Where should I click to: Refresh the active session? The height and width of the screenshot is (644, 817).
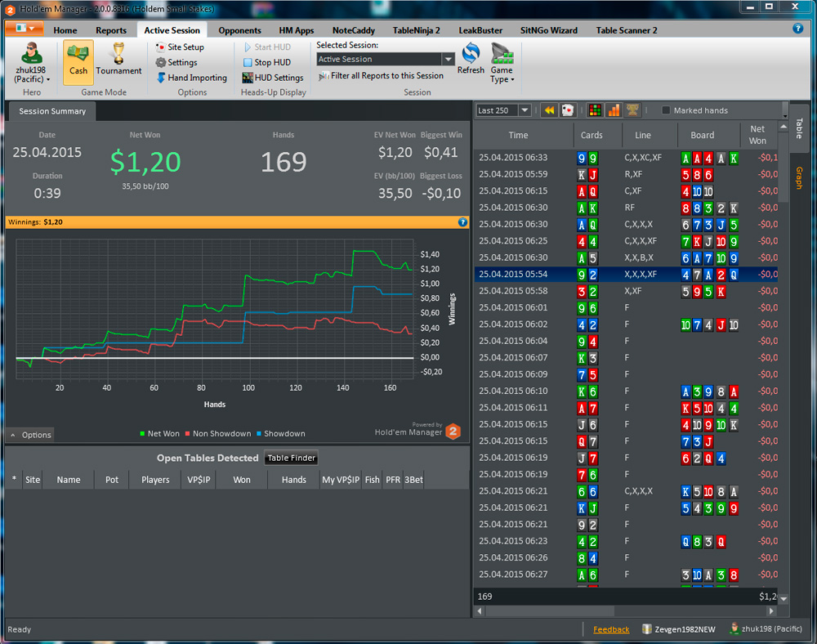[x=471, y=59]
